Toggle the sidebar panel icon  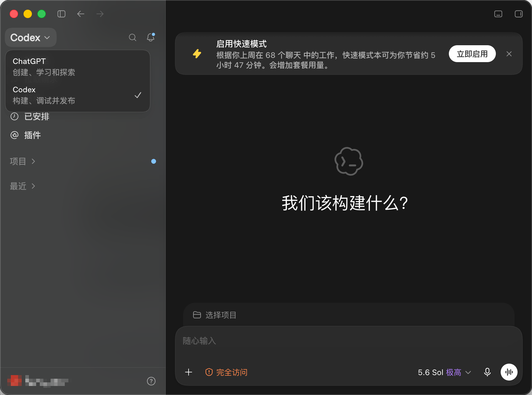point(61,14)
